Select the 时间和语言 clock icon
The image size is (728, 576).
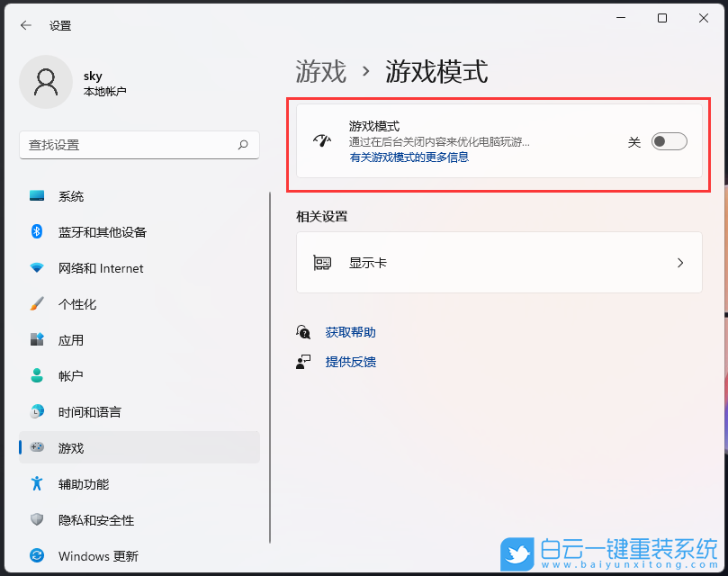click(x=36, y=411)
